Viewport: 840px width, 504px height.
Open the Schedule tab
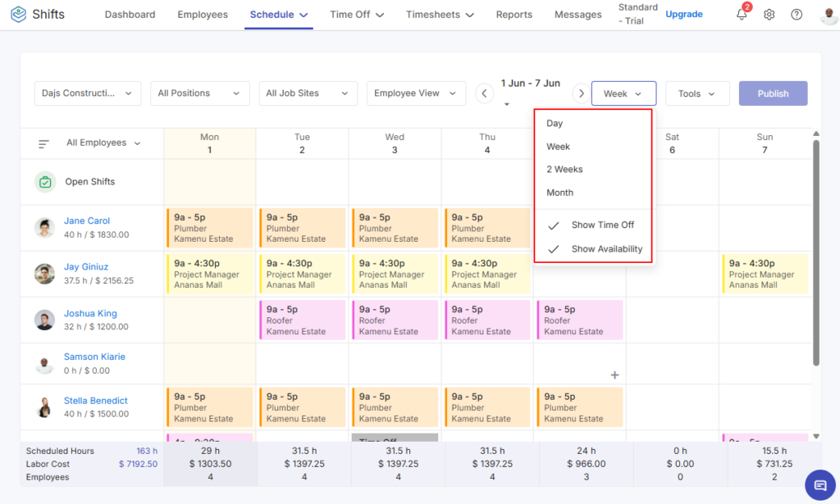coord(279,15)
